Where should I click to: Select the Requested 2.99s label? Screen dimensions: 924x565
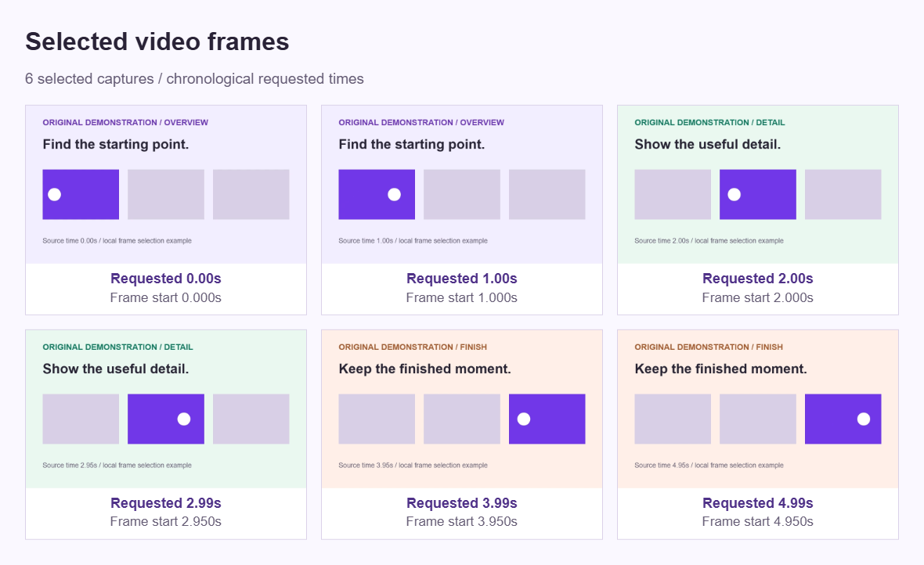click(x=165, y=503)
